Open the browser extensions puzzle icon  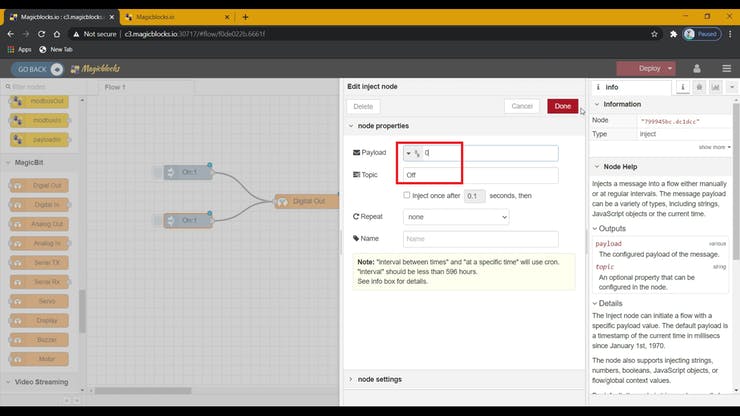click(x=673, y=34)
